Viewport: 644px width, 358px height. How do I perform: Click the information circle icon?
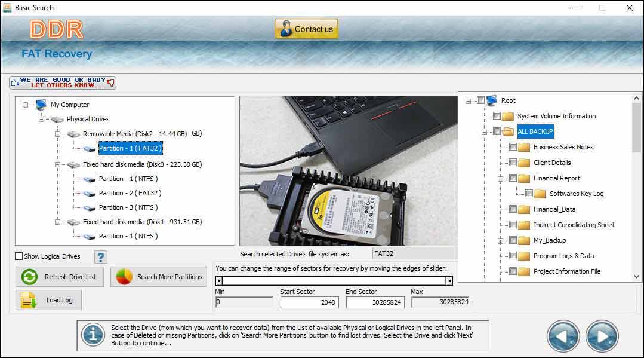(93, 335)
